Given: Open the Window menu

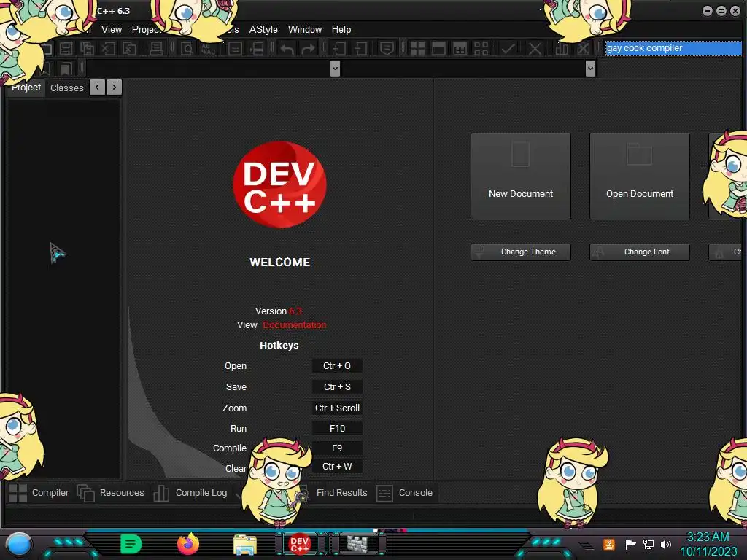Looking at the screenshot, I should tap(305, 29).
